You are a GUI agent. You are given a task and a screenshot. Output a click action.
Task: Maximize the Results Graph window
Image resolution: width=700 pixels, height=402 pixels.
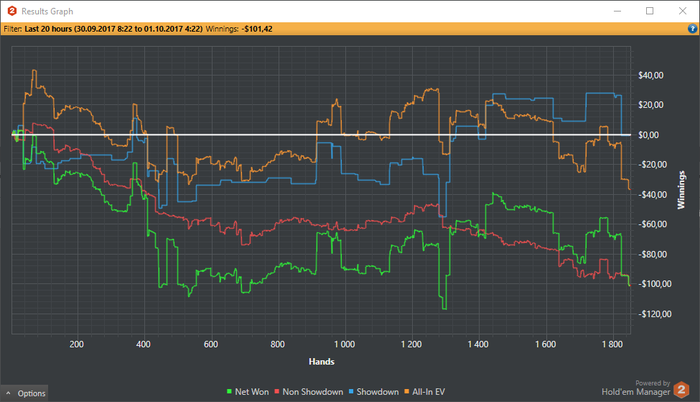tap(650, 11)
